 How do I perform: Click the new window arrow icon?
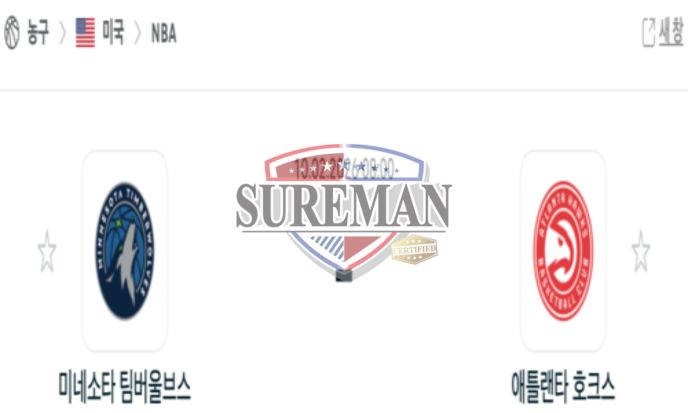coord(649,32)
